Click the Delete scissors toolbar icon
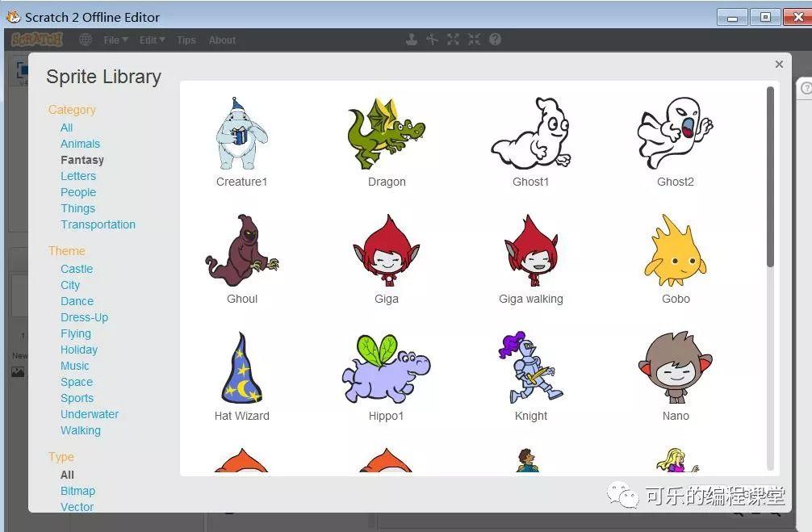This screenshot has height=532, width=812. [x=432, y=40]
